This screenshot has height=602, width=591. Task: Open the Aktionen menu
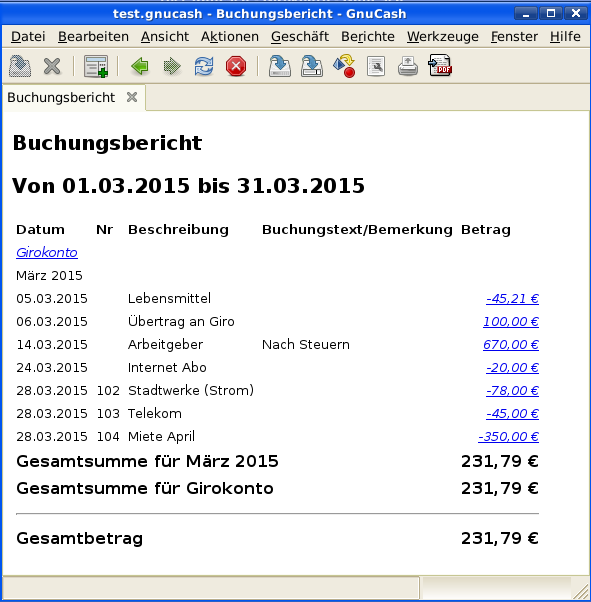tap(230, 36)
